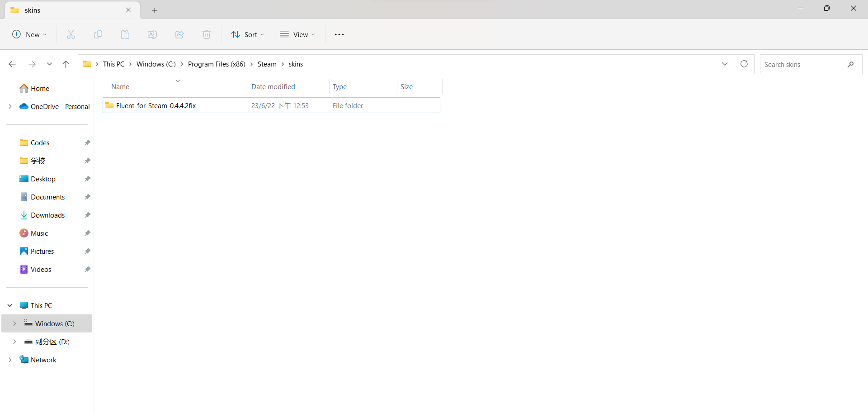Collapse the This PC section
The width and height of the screenshot is (868, 413).
tap(9, 305)
